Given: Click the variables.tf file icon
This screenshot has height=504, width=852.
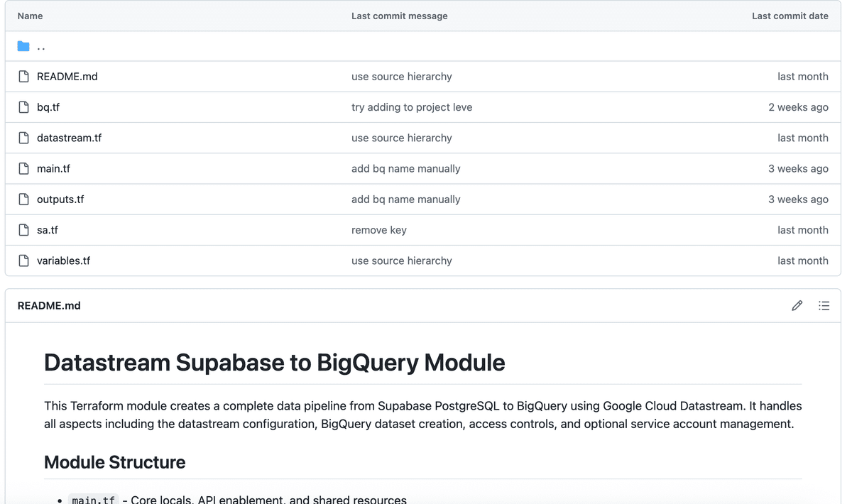Looking at the screenshot, I should pyautogui.click(x=23, y=261).
